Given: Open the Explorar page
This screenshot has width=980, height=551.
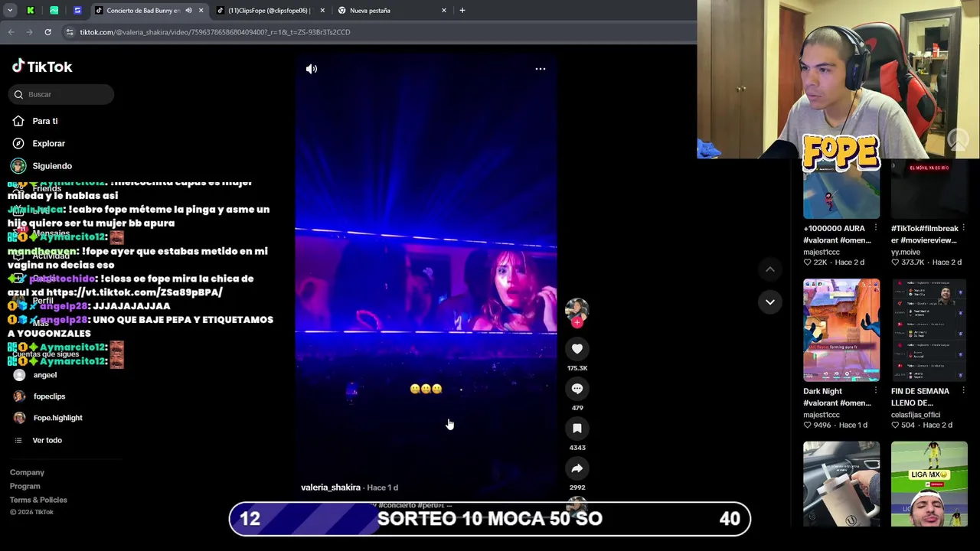Looking at the screenshot, I should click(x=48, y=143).
